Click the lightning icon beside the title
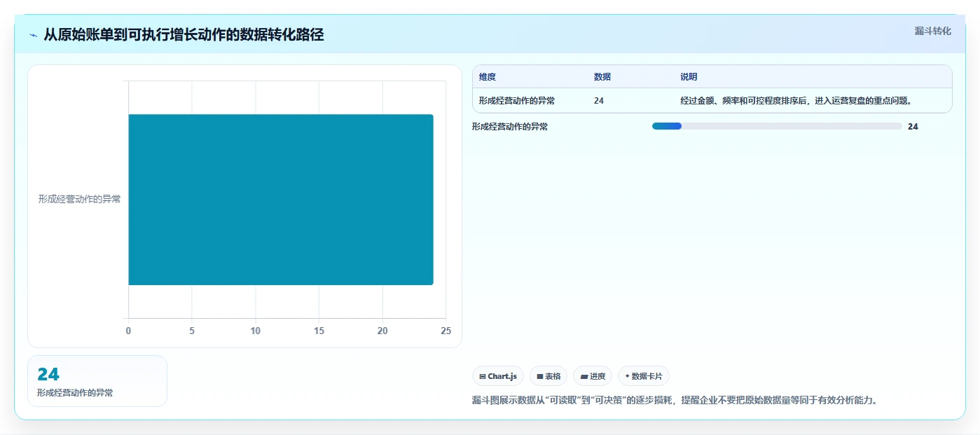 pyautogui.click(x=34, y=35)
